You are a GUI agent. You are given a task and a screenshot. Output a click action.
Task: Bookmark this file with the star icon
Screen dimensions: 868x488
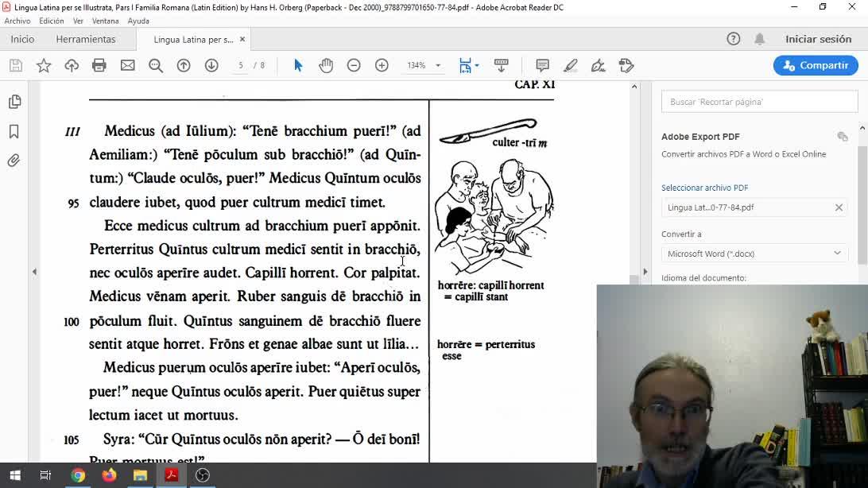[44, 65]
